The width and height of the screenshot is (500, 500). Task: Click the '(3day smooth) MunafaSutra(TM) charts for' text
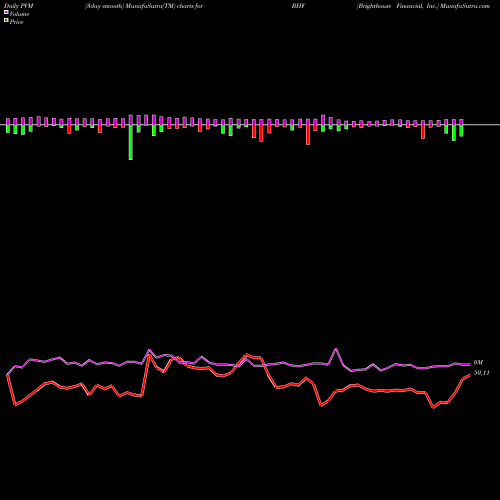click(144, 6)
